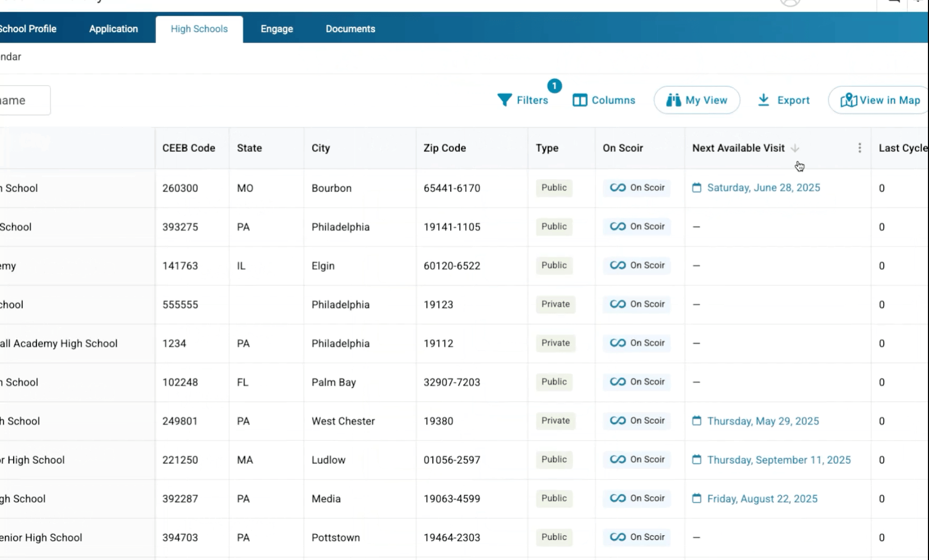929x560 pixels.
Task: Switch to the Engage tab
Action: (x=276, y=29)
